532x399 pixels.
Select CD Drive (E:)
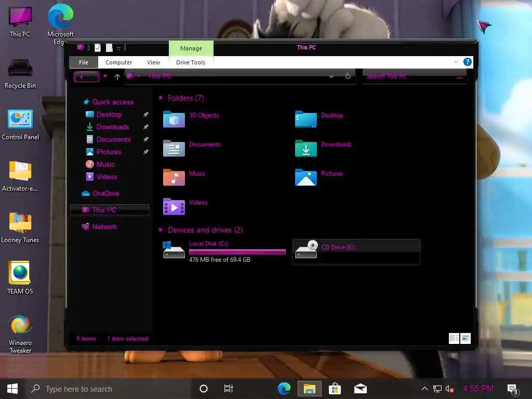pos(356,252)
